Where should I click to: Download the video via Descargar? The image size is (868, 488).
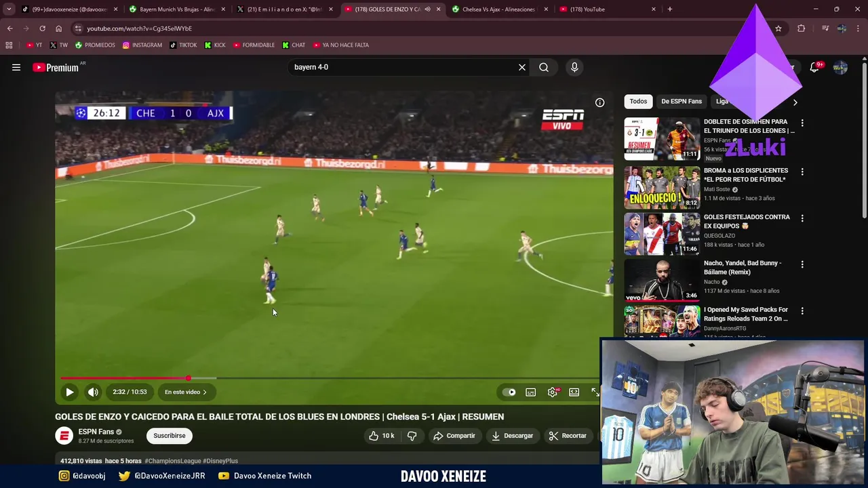pos(512,436)
